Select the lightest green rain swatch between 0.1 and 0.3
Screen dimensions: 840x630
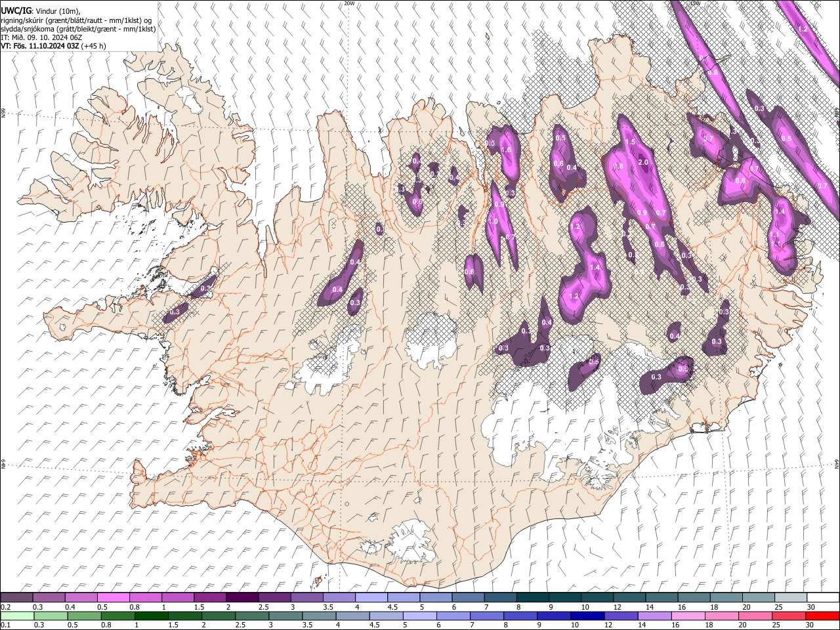(x=17, y=616)
